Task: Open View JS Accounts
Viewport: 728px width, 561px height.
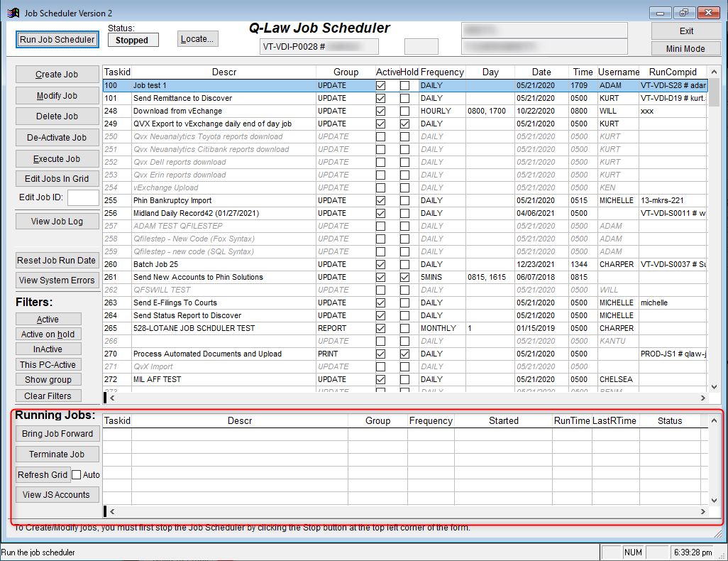Action: point(57,494)
